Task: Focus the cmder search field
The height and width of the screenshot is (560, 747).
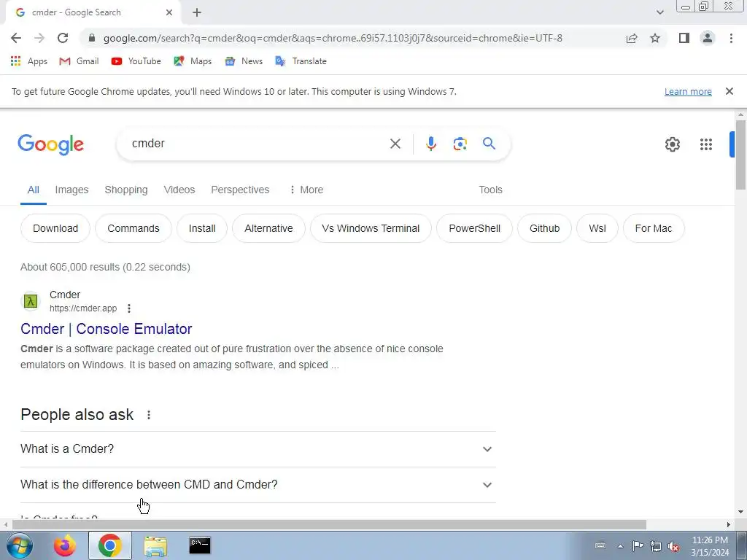Action: pos(258,144)
